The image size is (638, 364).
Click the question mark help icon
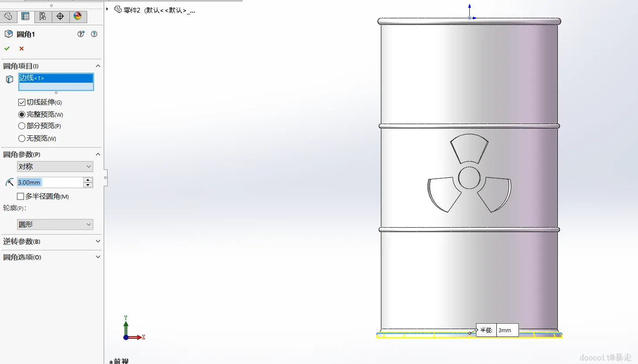[94, 34]
